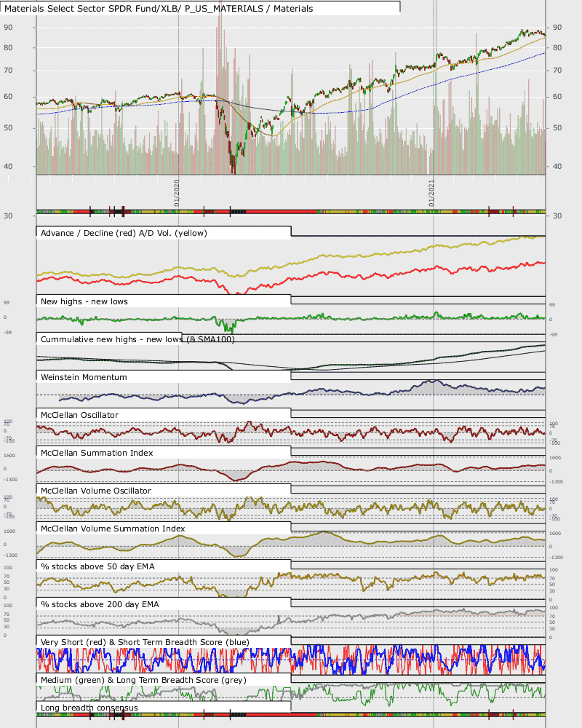Click the 60 price label on right axis

[557, 97]
